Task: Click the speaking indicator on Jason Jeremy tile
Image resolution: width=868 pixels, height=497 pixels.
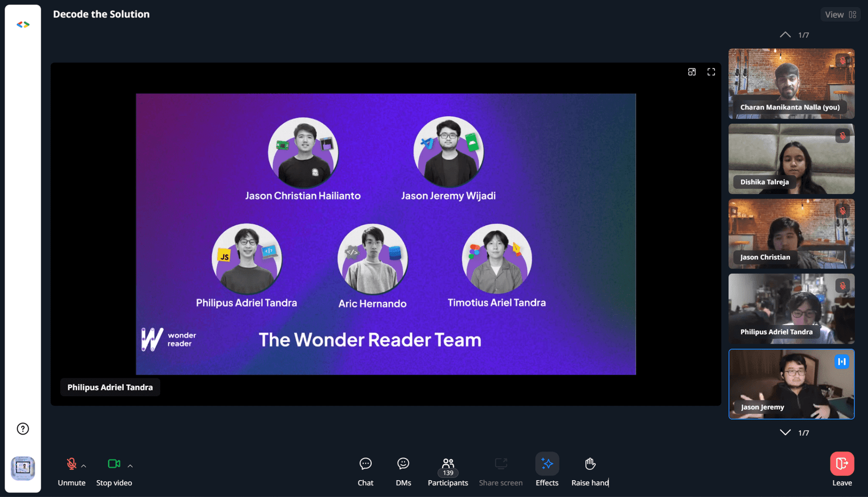Action: pyautogui.click(x=841, y=361)
